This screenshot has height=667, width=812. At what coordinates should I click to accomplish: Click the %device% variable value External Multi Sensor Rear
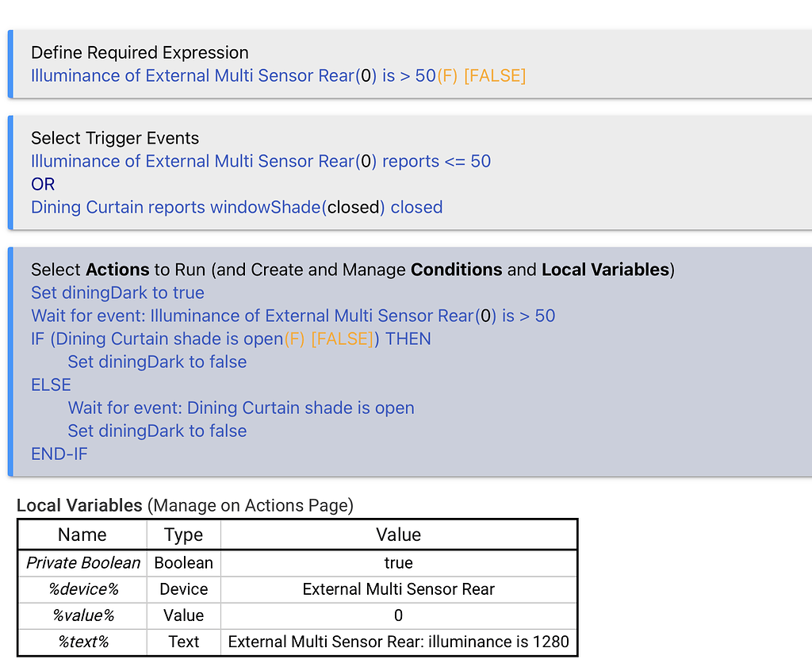point(398,589)
